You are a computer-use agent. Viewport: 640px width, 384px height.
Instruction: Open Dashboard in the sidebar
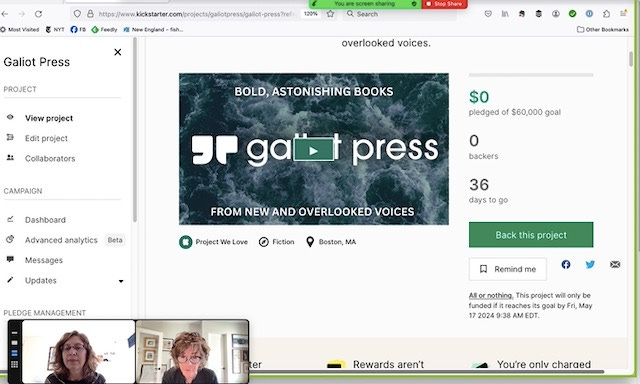pos(45,220)
